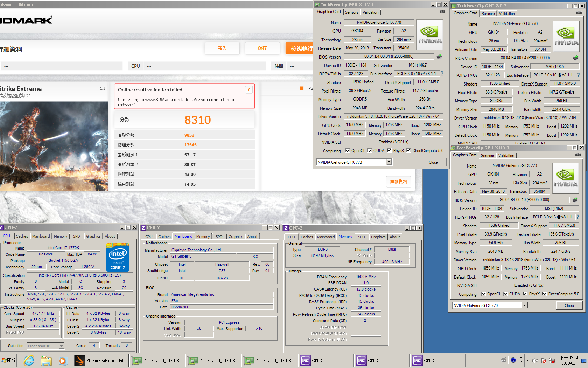Click camera icon in top-right GPU-Z window
Image resolution: width=588 pixels, height=368 pixels.
pyautogui.click(x=579, y=13)
